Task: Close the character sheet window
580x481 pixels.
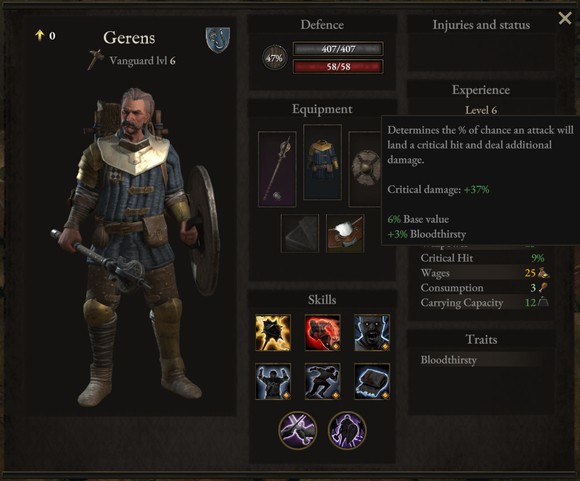Action: 565,18
